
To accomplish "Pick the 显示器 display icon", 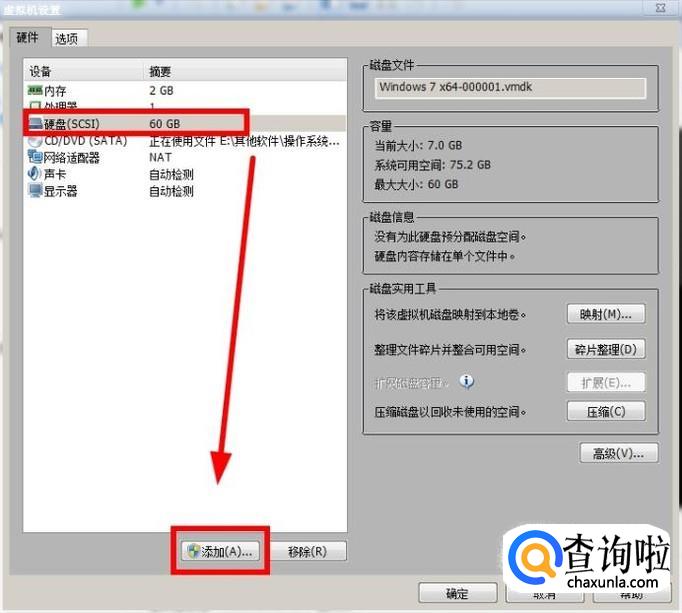I will 36,191.
